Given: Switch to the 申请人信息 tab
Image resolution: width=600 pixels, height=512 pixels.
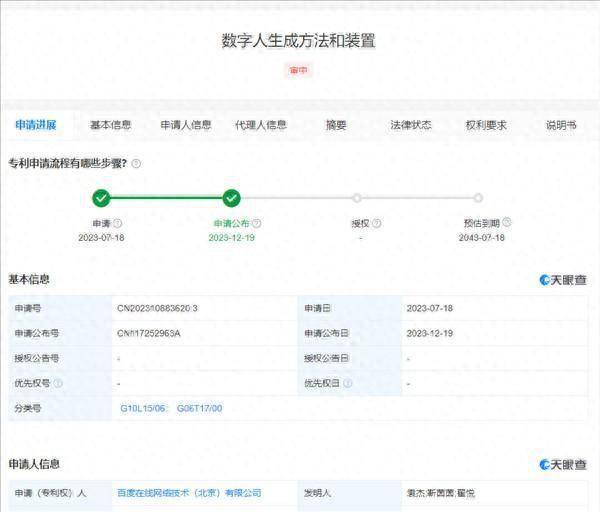Looking at the screenshot, I should (x=186, y=125).
